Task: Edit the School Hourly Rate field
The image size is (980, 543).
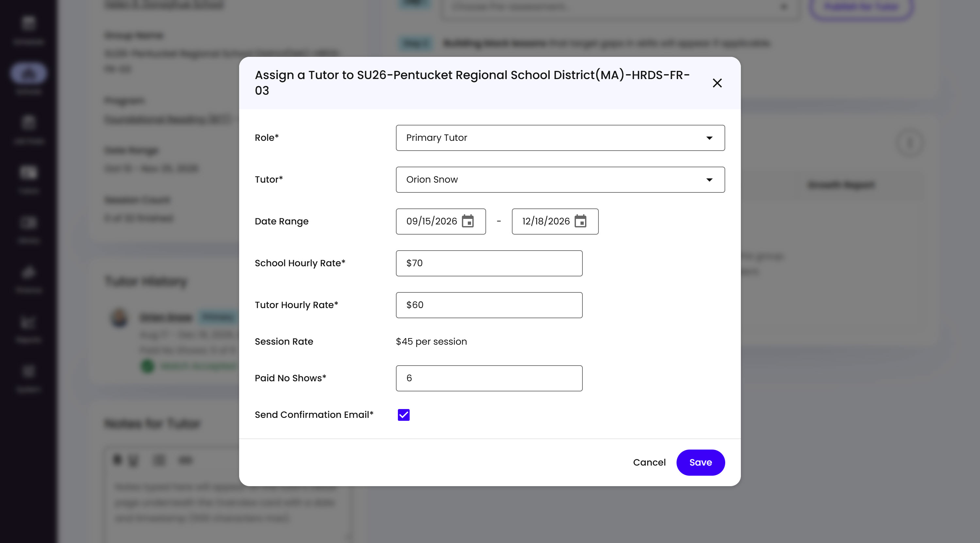Action: (x=489, y=263)
